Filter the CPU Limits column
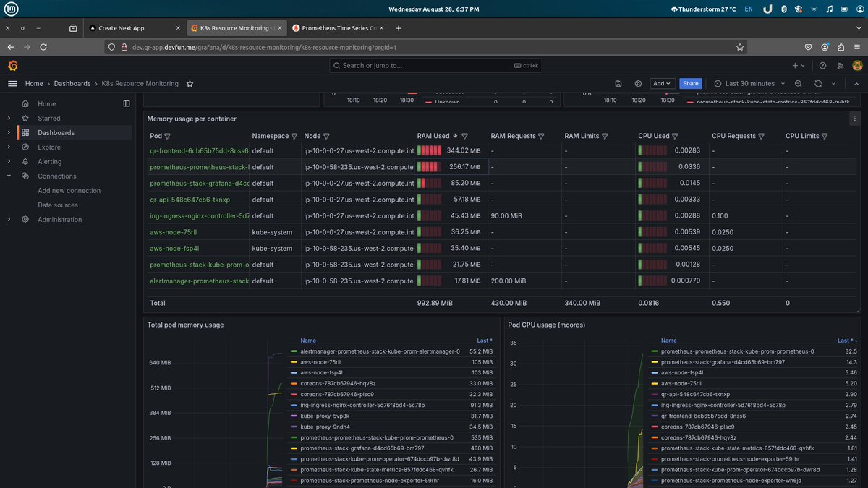This screenshot has width=868, height=488. (825, 136)
